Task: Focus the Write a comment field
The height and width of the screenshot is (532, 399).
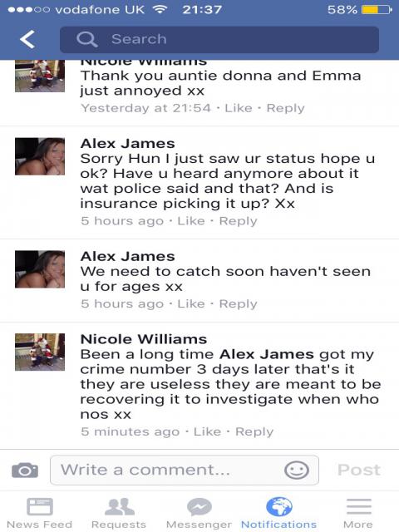Action: (185, 470)
